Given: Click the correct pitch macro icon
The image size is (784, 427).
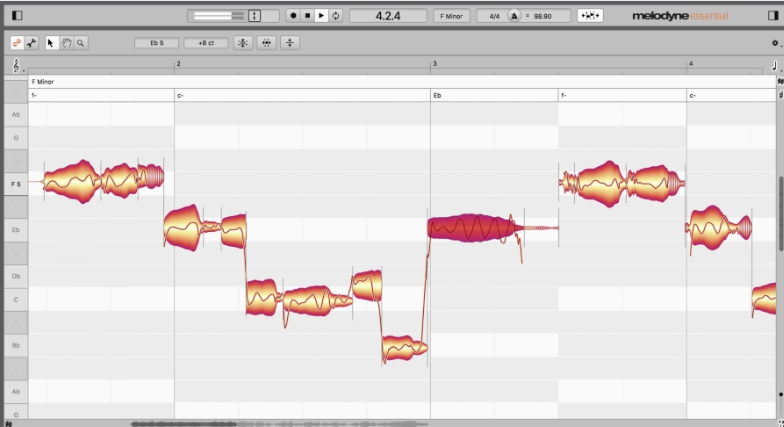Looking at the screenshot, I should [x=243, y=43].
